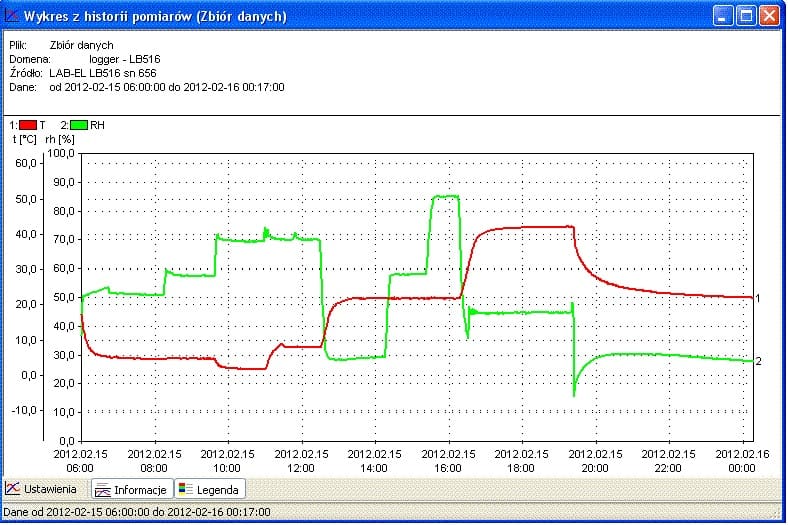Click the Legenda colored list icon
The width and height of the screenshot is (788, 525).
click(x=185, y=489)
